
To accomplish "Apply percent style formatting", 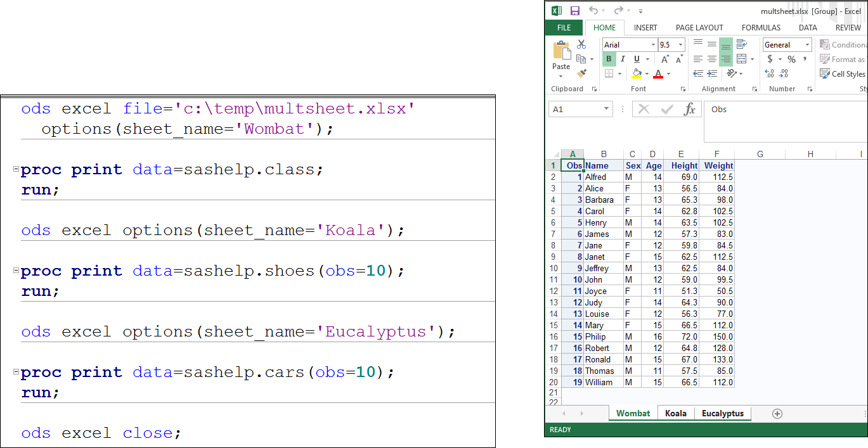I will point(791,59).
